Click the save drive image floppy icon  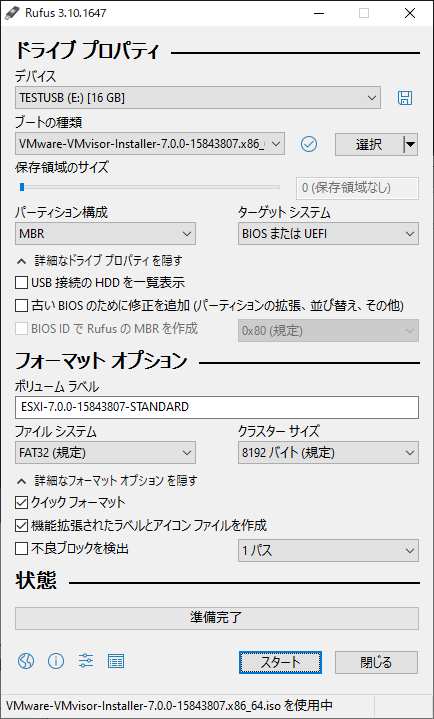[405, 98]
